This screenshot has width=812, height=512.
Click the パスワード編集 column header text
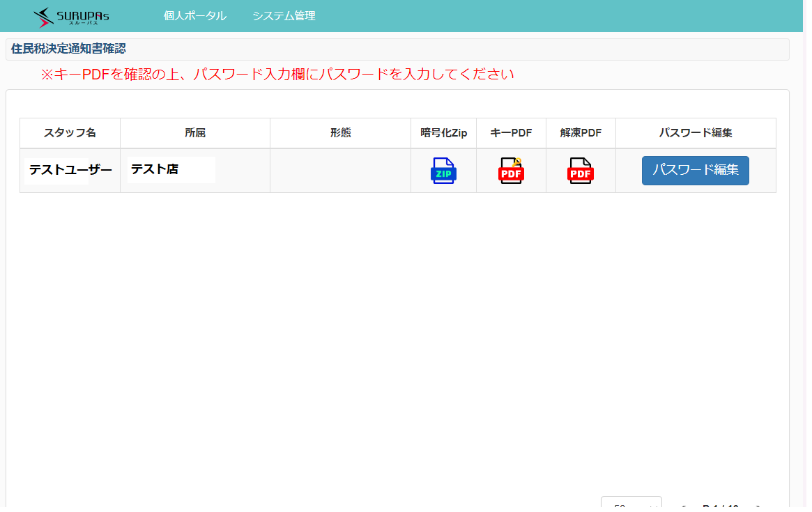pos(695,133)
